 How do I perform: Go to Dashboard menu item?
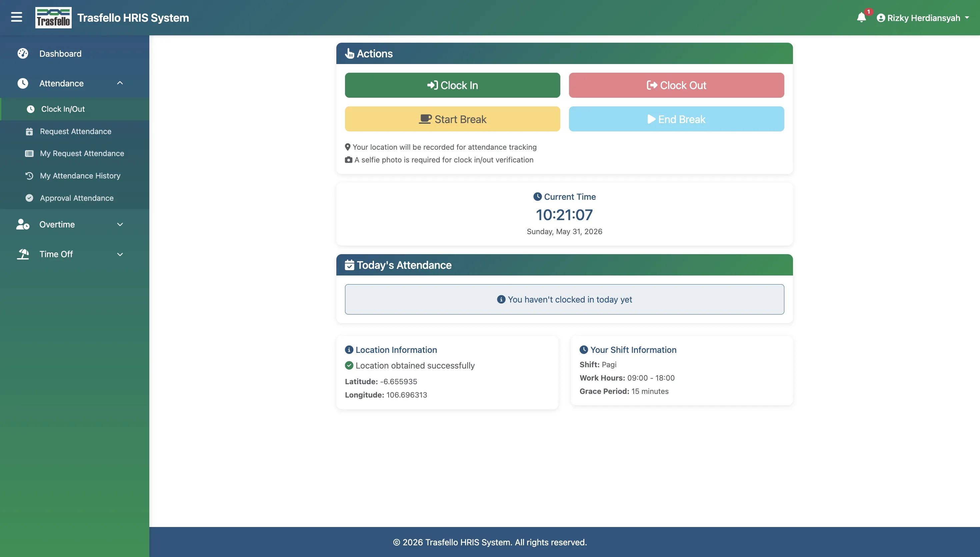point(75,54)
